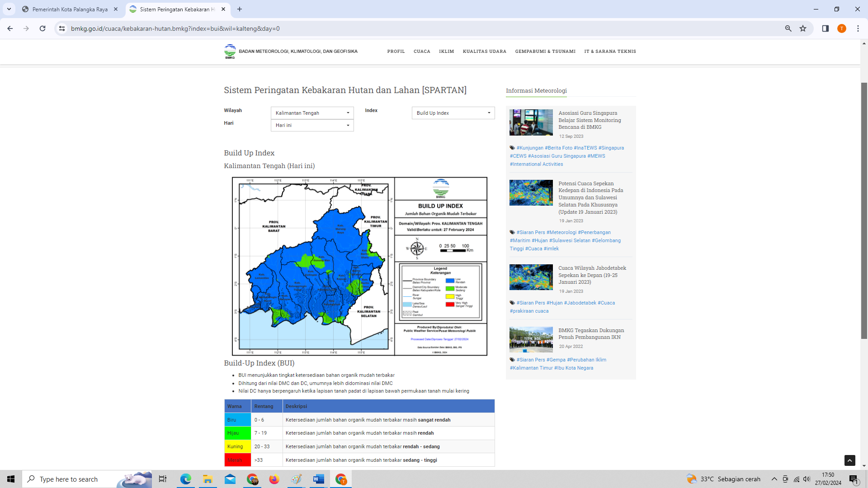Viewport: 868px width, 488px height.
Task: Click Cuaca Wilayah Jabodetabek thumbnail
Action: 531,277
